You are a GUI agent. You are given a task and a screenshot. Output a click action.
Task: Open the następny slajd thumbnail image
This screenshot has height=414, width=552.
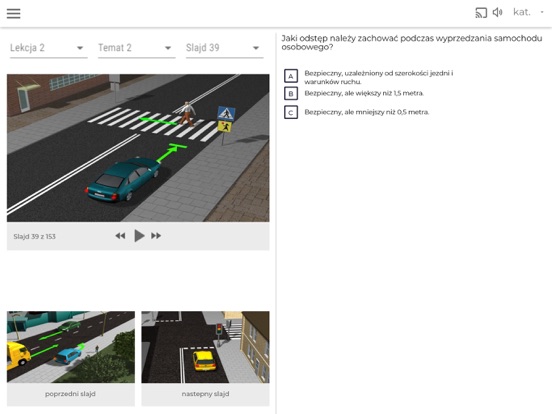(x=206, y=347)
